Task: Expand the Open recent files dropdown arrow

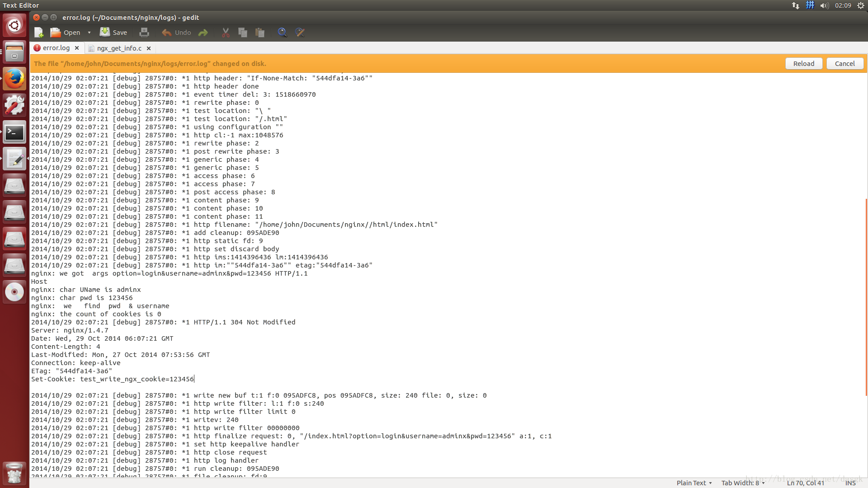Action: (89, 33)
